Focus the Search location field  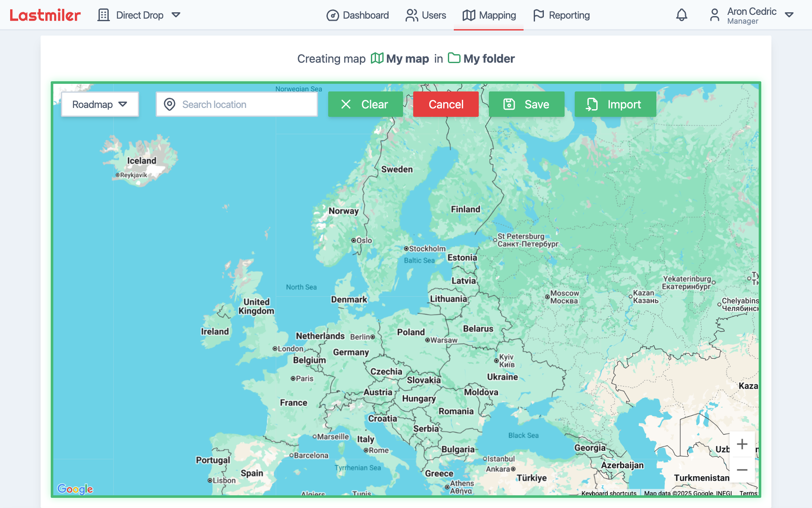click(x=237, y=104)
